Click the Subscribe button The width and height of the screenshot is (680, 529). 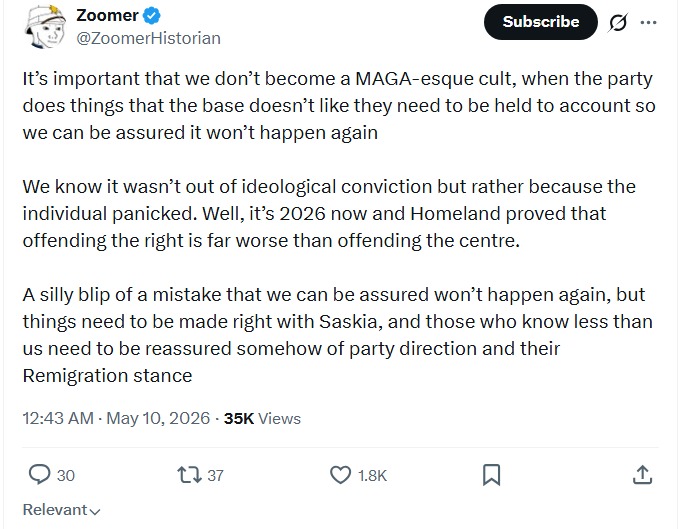click(540, 22)
